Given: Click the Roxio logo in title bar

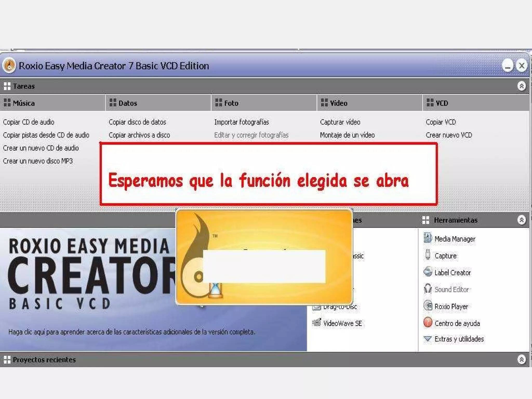Looking at the screenshot, I should 9,65.
